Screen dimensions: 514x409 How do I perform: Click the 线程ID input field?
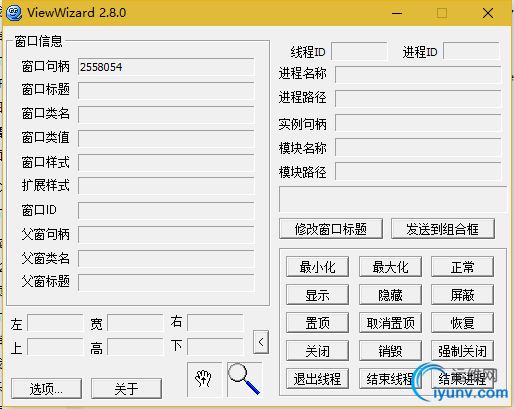359,51
